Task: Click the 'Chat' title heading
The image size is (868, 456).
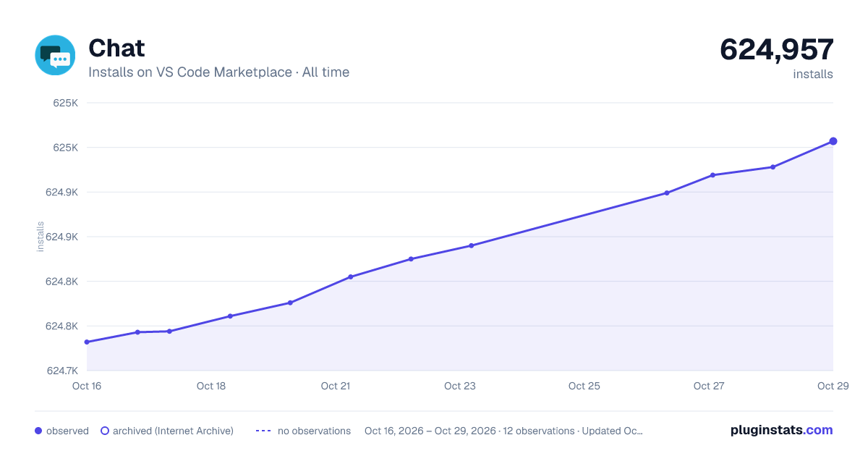Action: 116,48
